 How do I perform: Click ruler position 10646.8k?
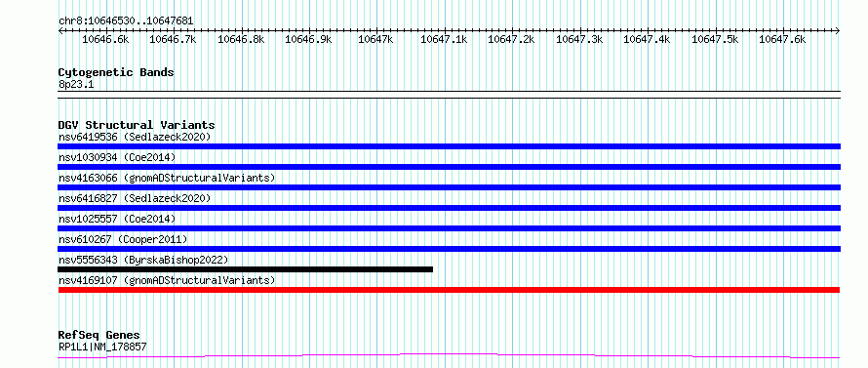[x=241, y=39]
